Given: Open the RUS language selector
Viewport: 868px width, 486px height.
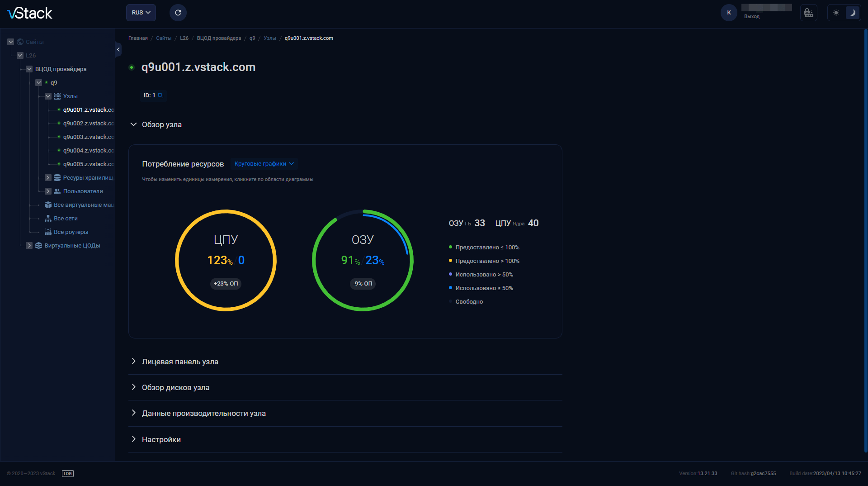Looking at the screenshot, I should click(x=141, y=13).
